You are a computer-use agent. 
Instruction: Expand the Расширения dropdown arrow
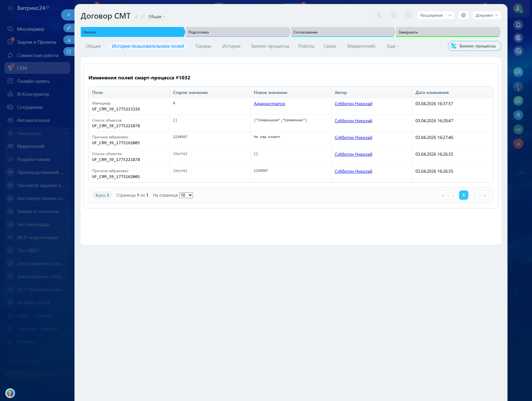tap(450, 15)
